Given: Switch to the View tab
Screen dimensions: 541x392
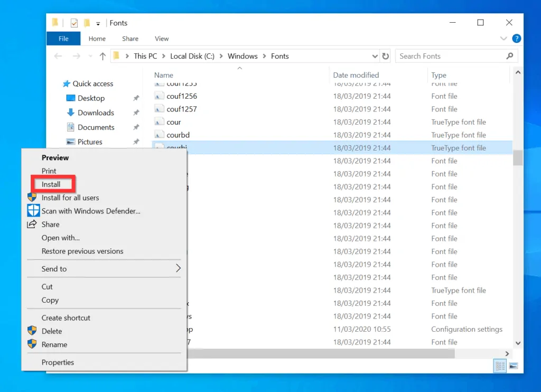Looking at the screenshot, I should (x=161, y=38).
